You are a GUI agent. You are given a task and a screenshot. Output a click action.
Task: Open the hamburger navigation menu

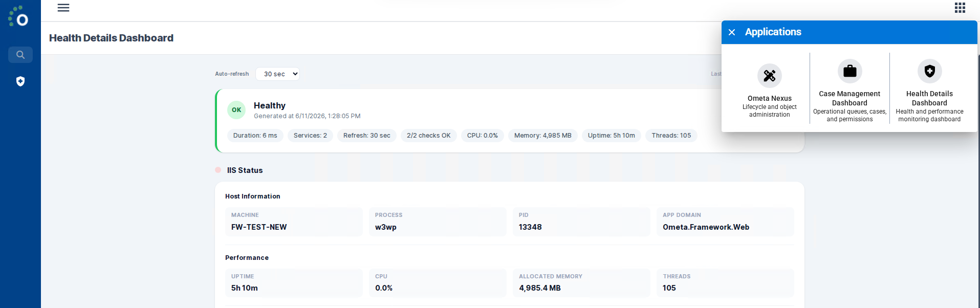coord(63,8)
